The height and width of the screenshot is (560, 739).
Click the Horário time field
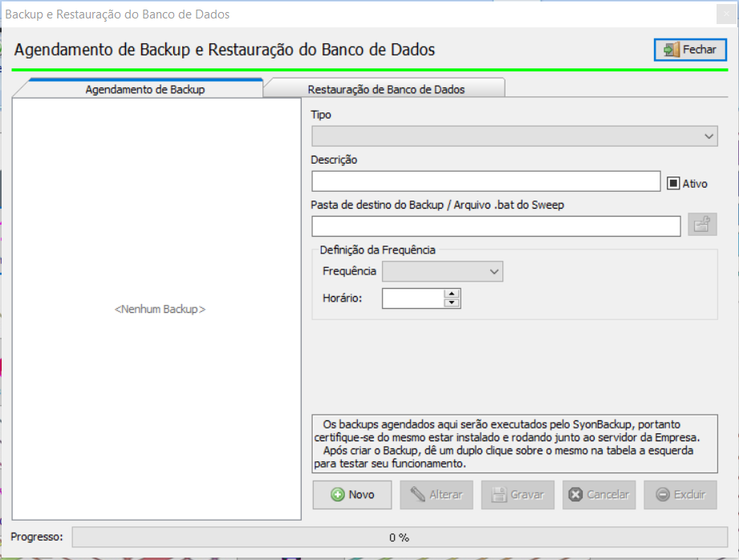[412, 298]
